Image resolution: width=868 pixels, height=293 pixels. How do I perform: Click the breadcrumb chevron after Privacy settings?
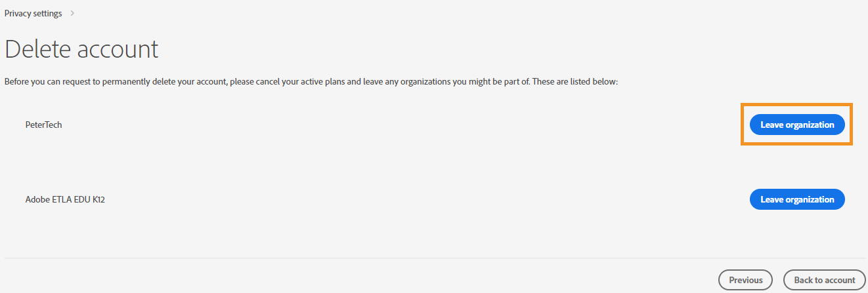(72, 13)
